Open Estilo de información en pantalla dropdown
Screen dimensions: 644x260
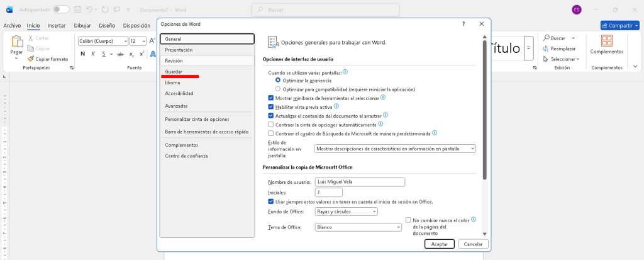[x=394, y=149]
